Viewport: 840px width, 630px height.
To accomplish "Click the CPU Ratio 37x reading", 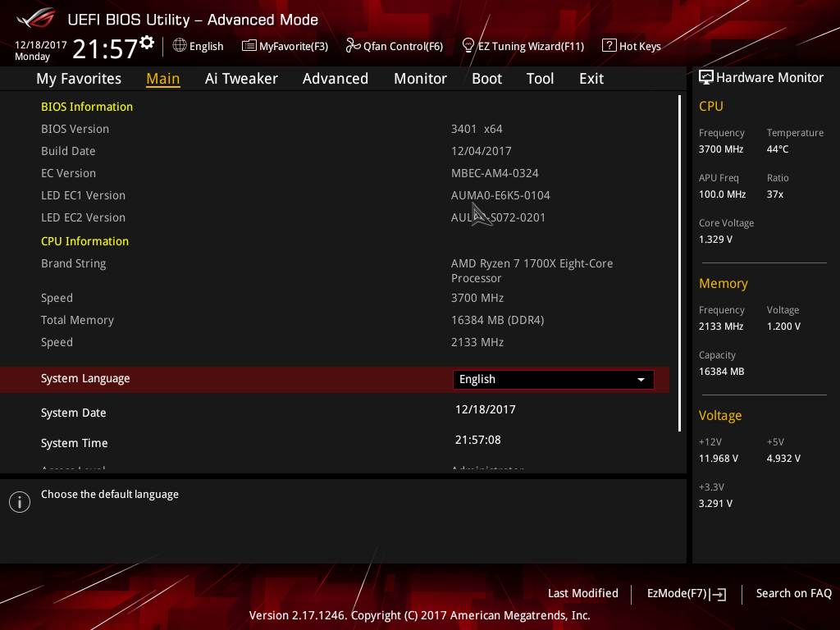I will (775, 194).
